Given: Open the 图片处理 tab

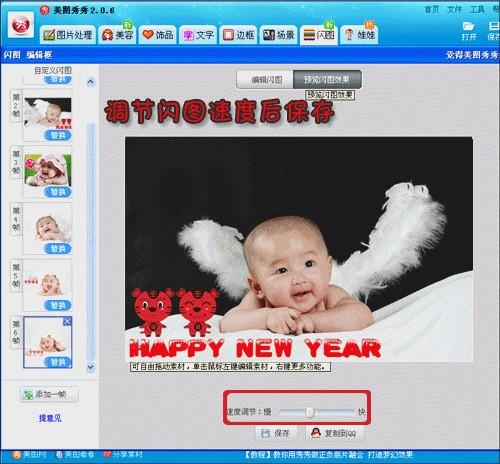Looking at the screenshot, I should [68, 35].
